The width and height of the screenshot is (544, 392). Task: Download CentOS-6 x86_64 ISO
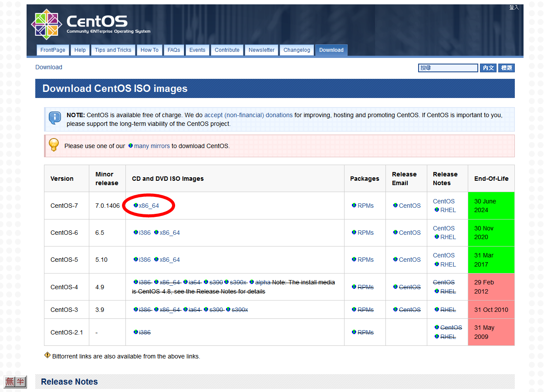pos(170,233)
